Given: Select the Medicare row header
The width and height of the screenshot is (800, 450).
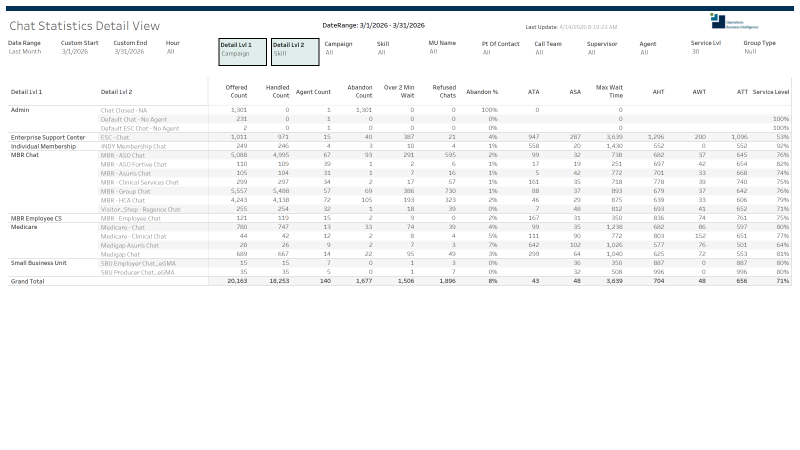Looking at the screenshot, I should [26, 226].
